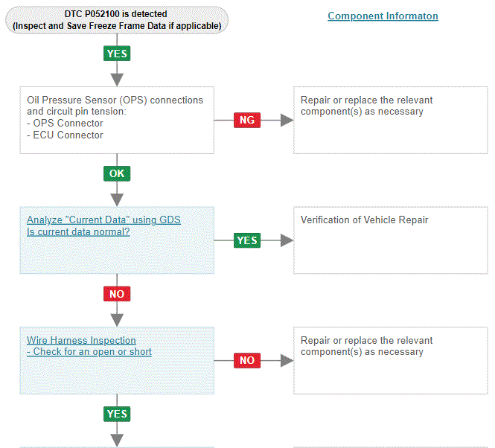Open Analyze "Current Data" using GDS link

click(x=103, y=220)
